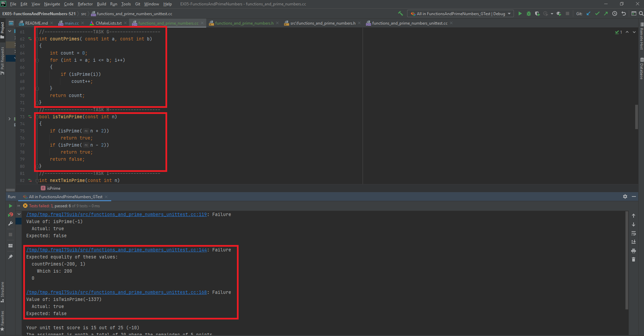Click the isPrime breadcrumb
This screenshot has height=336, width=644.
[x=51, y=188]
